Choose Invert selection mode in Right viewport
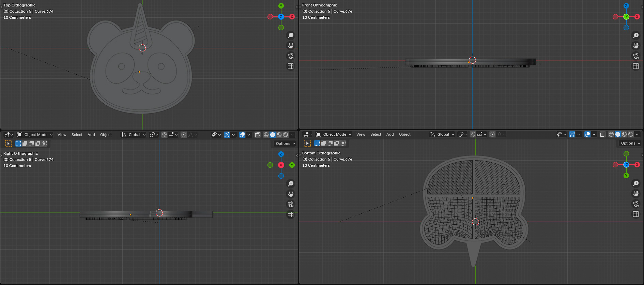The width and height of the screenshot is (644, 285). click(x=38, y=144)
